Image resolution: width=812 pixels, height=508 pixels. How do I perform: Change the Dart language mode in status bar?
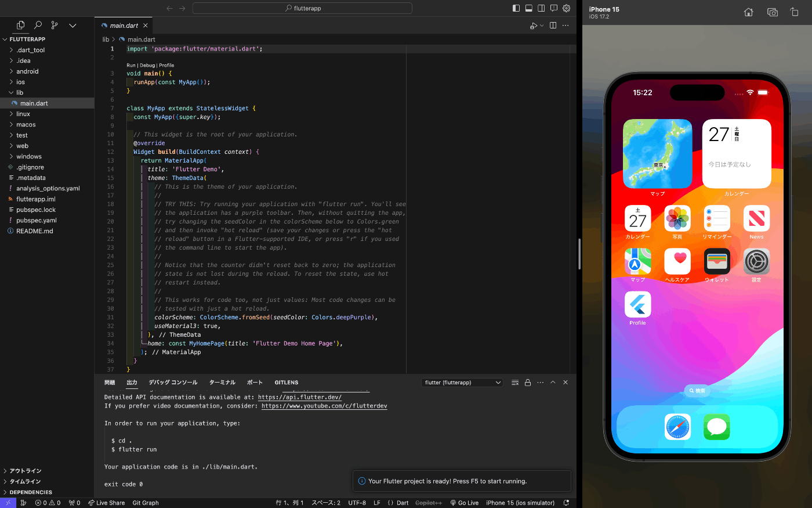403,503
